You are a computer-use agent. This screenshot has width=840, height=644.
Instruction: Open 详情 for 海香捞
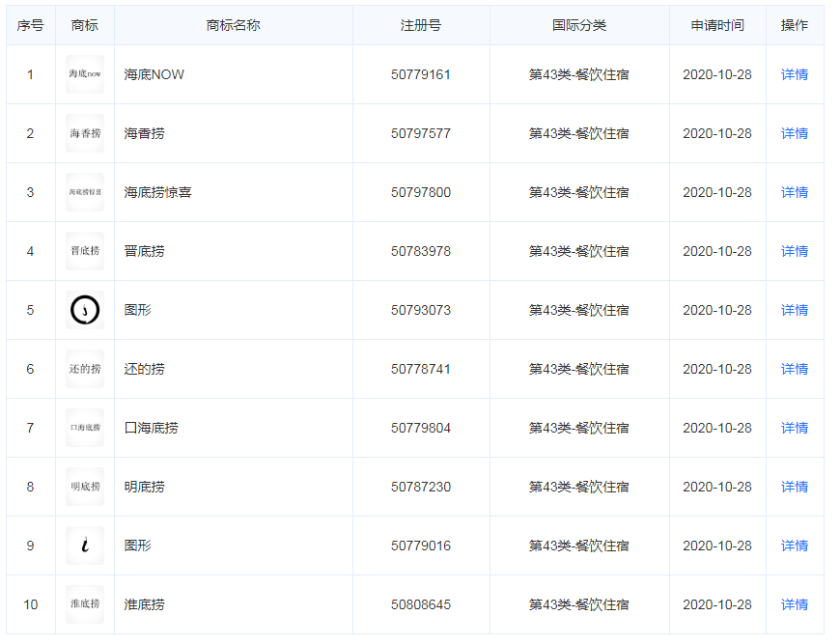pyautogui.click(x=794, y=132)
